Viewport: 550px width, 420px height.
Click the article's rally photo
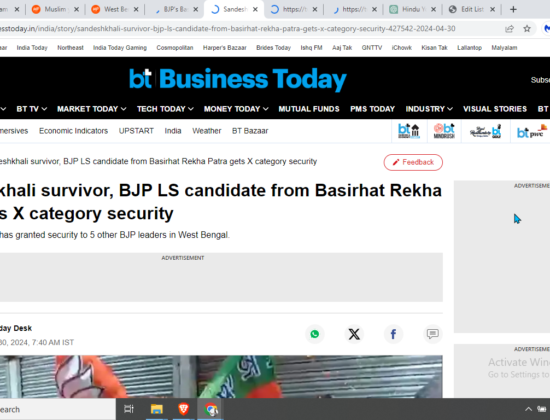[x=221, y=376]
